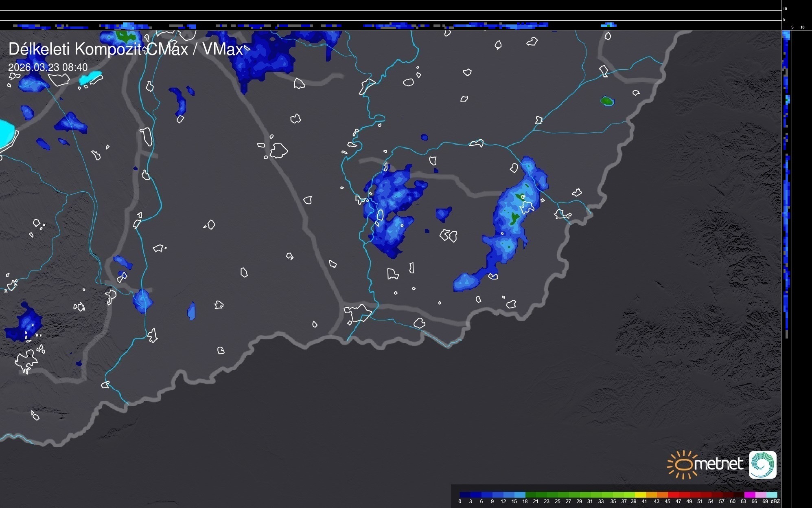Pick the yellow 39 dBZ legend swatch
The height and width of the screenshot is (508, 812).
640,495
